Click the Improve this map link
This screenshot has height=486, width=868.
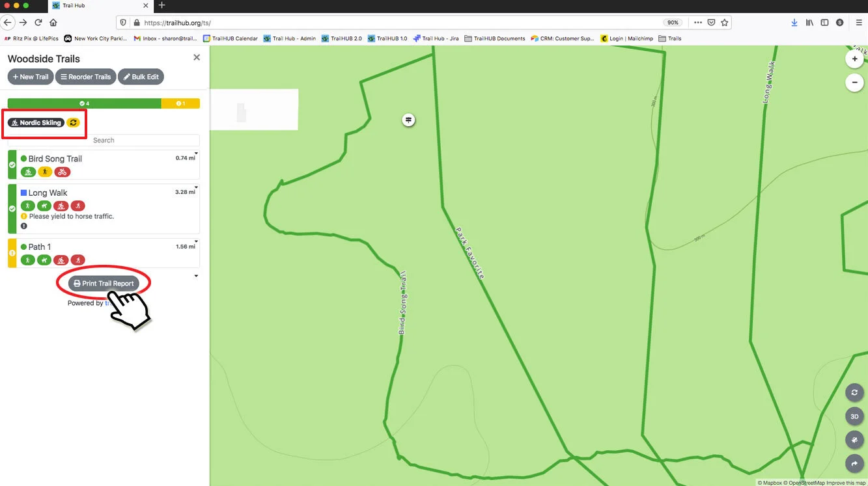click(x=847, y=483)
